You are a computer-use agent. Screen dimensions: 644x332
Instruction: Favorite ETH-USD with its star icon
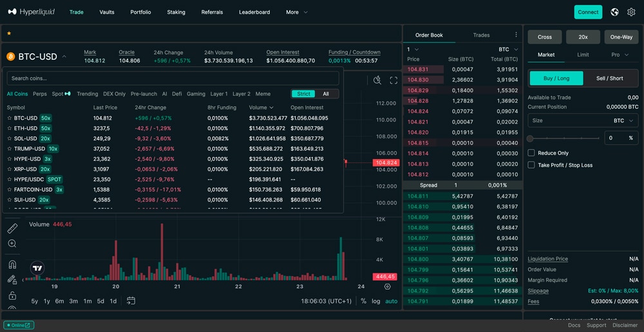point(10,129)
